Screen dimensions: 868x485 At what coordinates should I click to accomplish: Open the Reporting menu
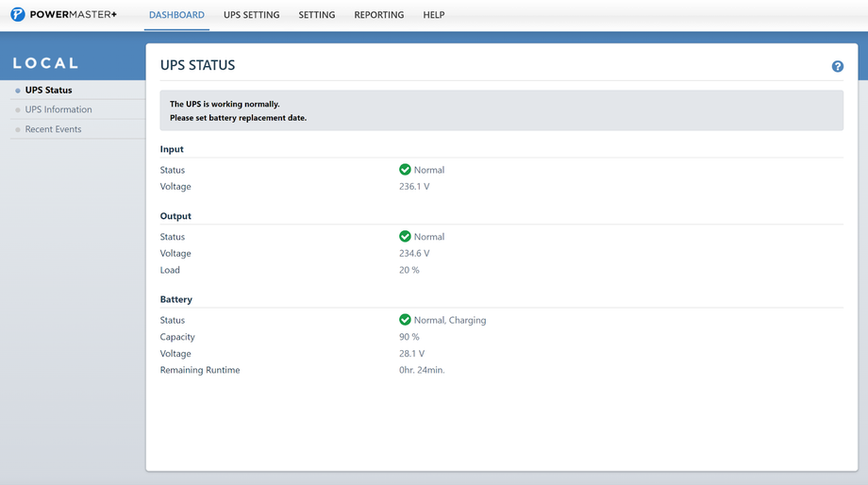[x=379, y=15]
